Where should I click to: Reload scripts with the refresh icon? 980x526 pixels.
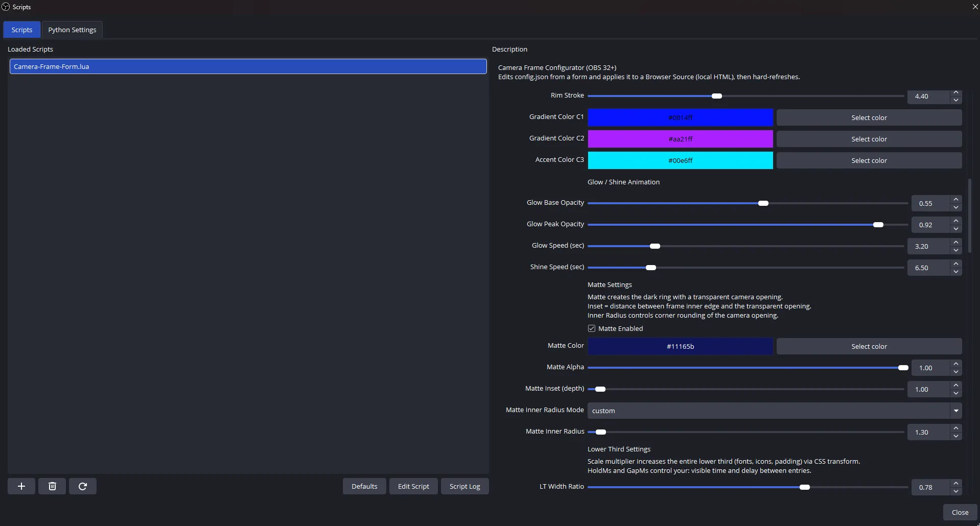point(82,486)
